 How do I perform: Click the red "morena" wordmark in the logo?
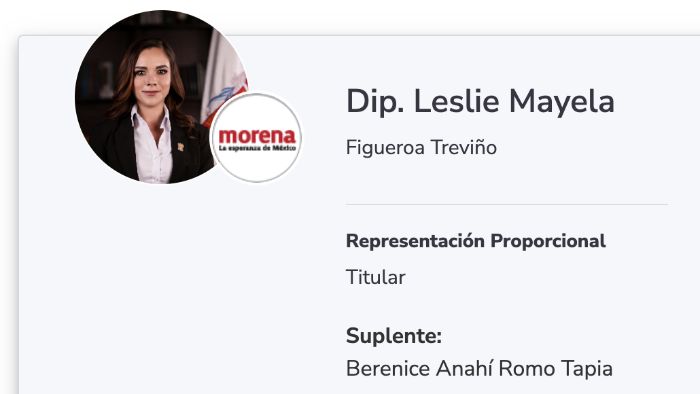coord(257,136)
